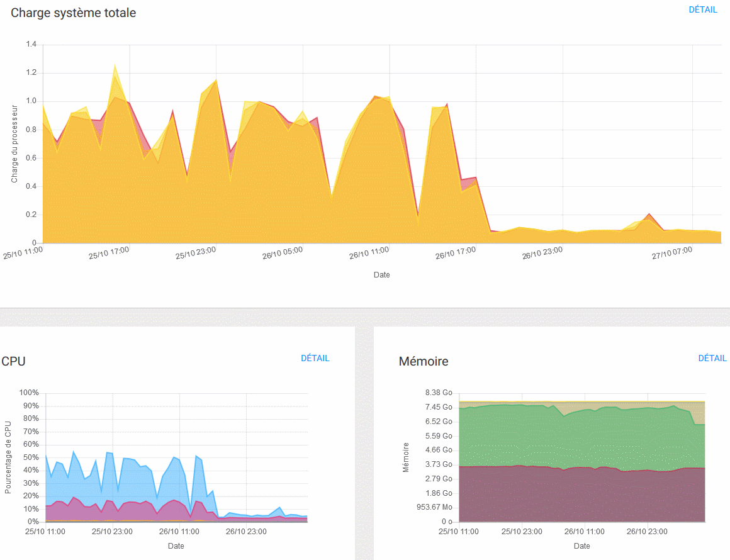Select the 26/10 11:00 tick on CPU chart
Viewport: 730px width, 560px height.
click(x=179, y=531)
